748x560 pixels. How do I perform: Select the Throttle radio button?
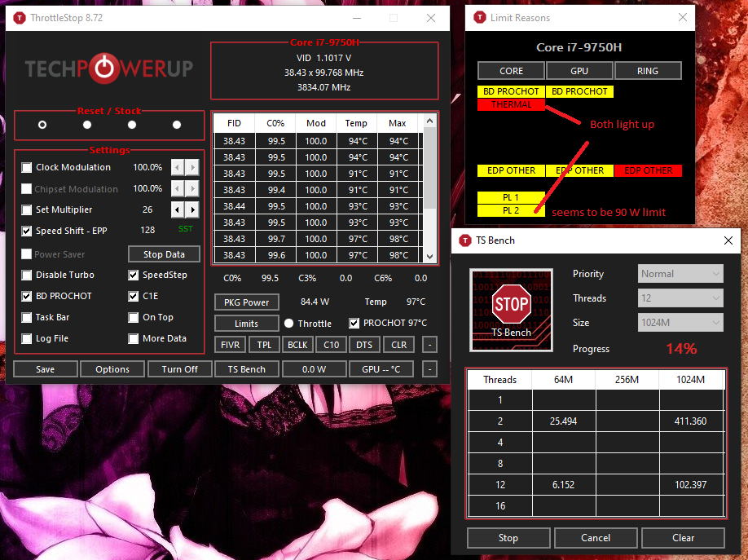point(288,324)
